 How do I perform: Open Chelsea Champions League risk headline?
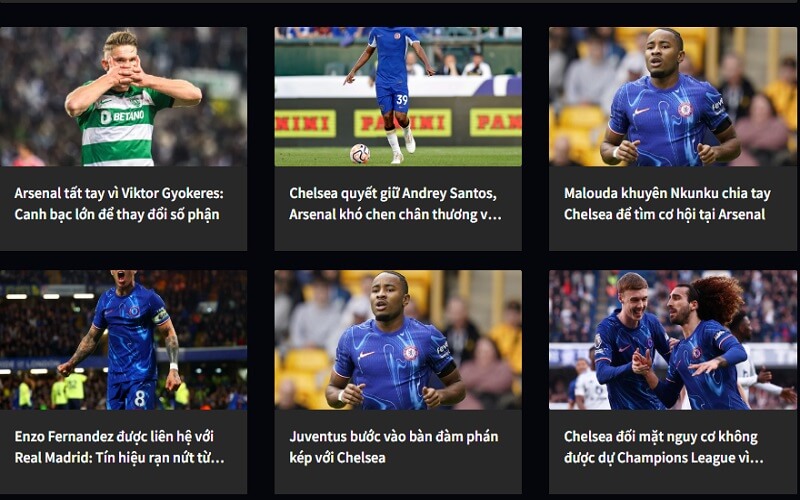[x=664, y=447]
